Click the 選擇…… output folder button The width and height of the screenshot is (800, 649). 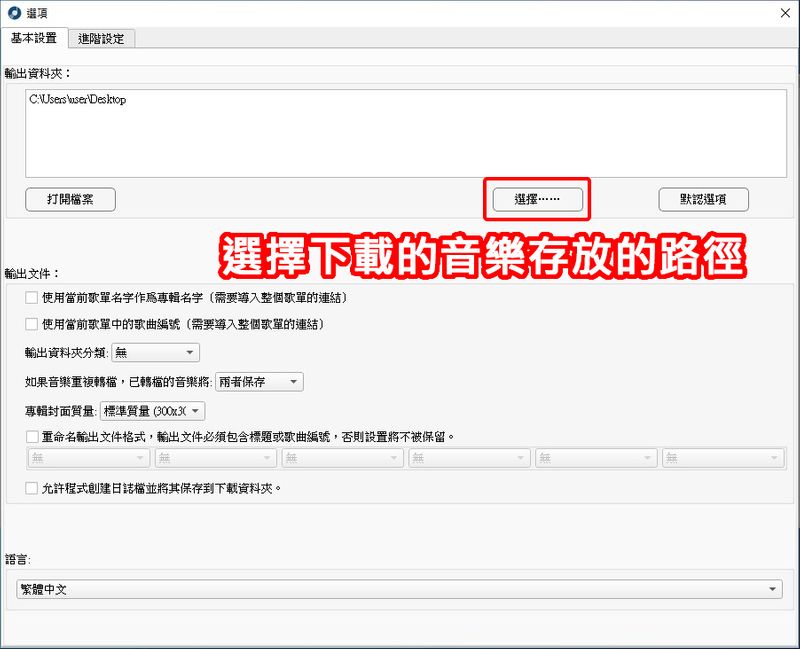point(537,199)
